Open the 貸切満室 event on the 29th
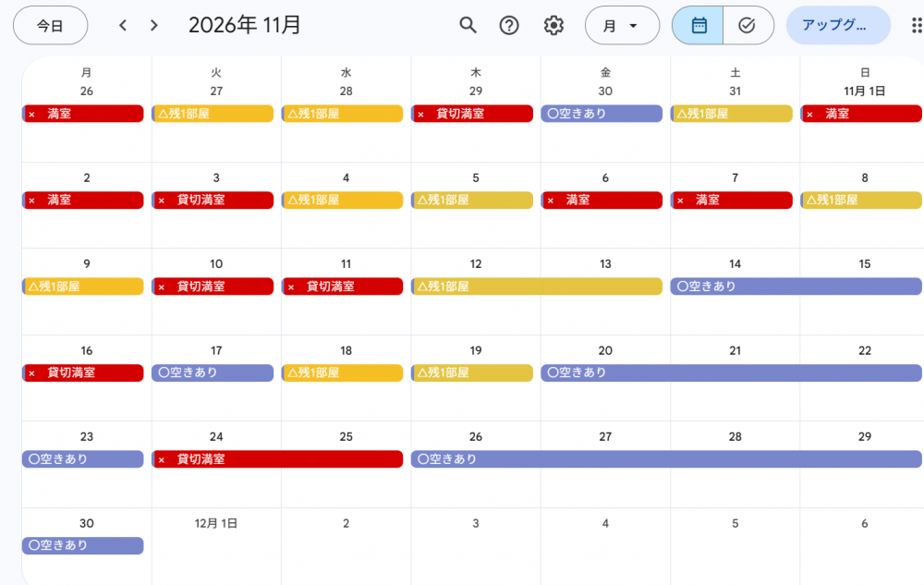 [472, 114]
